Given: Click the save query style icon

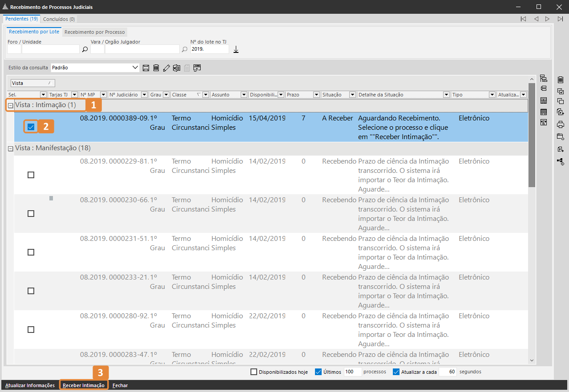Looking at the screenshot, I should click(145, 68).
